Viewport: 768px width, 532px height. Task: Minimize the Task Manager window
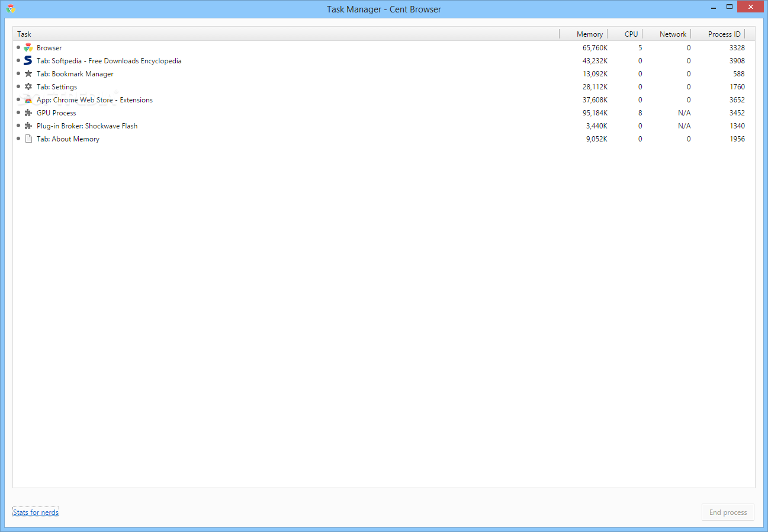coord(713,7)
